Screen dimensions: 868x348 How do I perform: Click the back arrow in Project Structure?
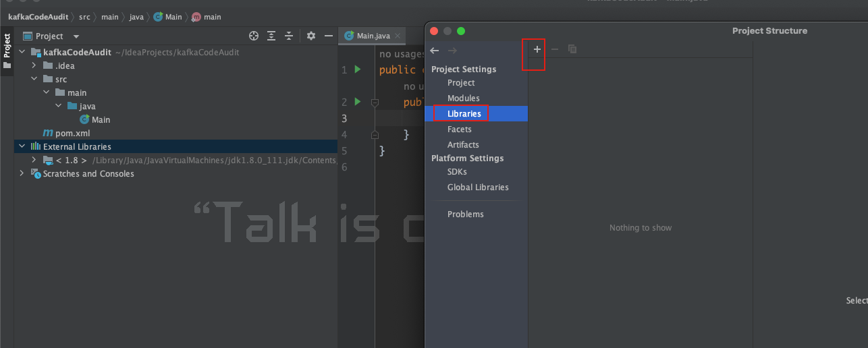coord(435,51)
